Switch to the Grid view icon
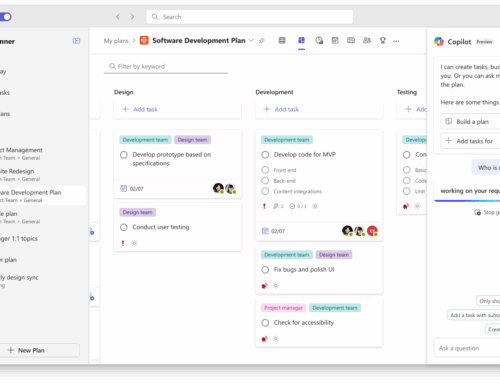The image size is (500, 383). coord(282,40)
